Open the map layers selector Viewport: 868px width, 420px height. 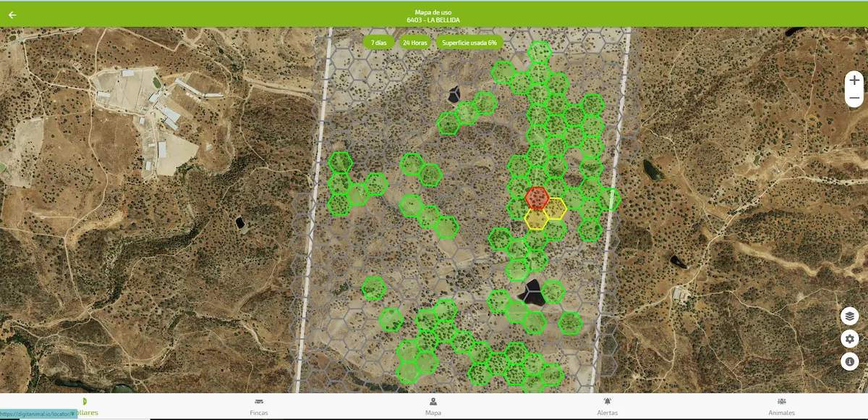coord(849,316)
